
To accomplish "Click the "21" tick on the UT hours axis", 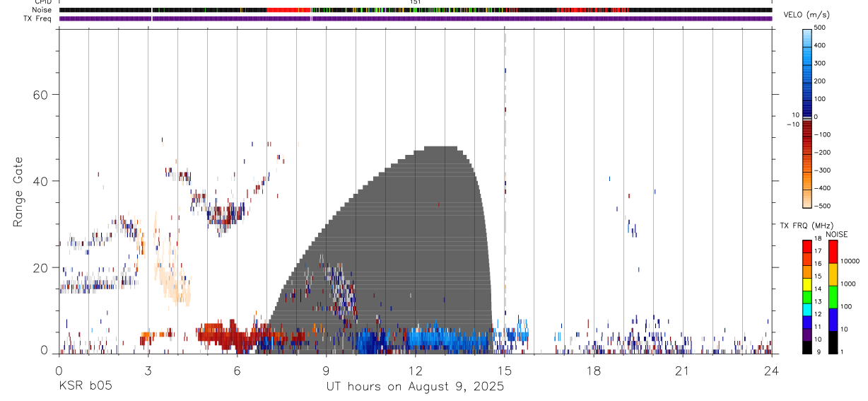I will click(682, 370).
